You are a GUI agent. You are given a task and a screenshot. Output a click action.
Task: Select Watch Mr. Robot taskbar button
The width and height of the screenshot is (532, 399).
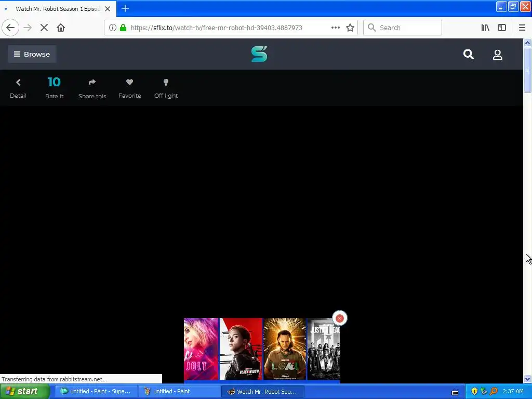click(262, 392)
